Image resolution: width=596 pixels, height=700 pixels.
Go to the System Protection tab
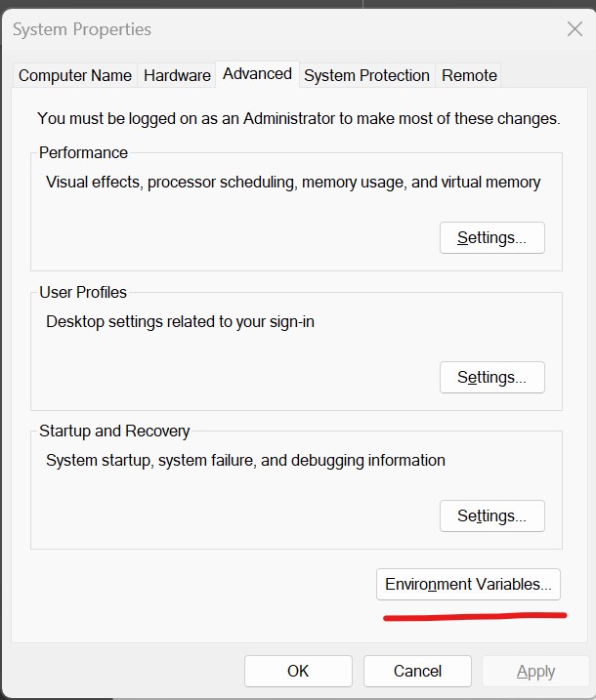[x=366, y=75]
